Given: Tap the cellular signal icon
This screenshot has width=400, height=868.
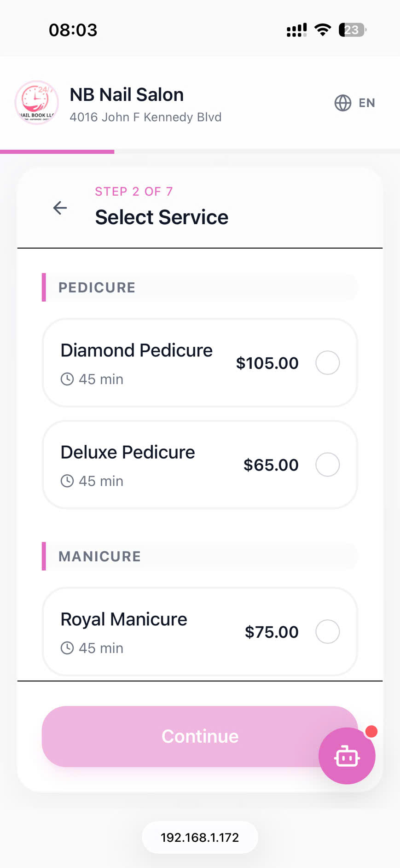Looking at the screenshot, I should 296,30.
